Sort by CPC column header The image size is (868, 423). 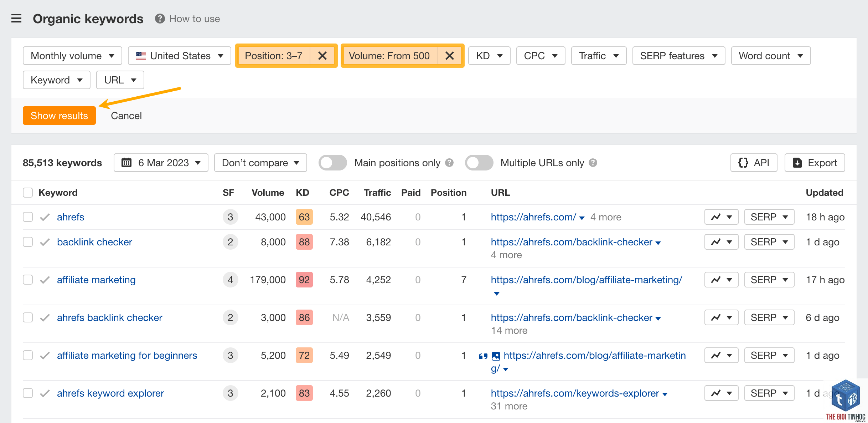339,193
